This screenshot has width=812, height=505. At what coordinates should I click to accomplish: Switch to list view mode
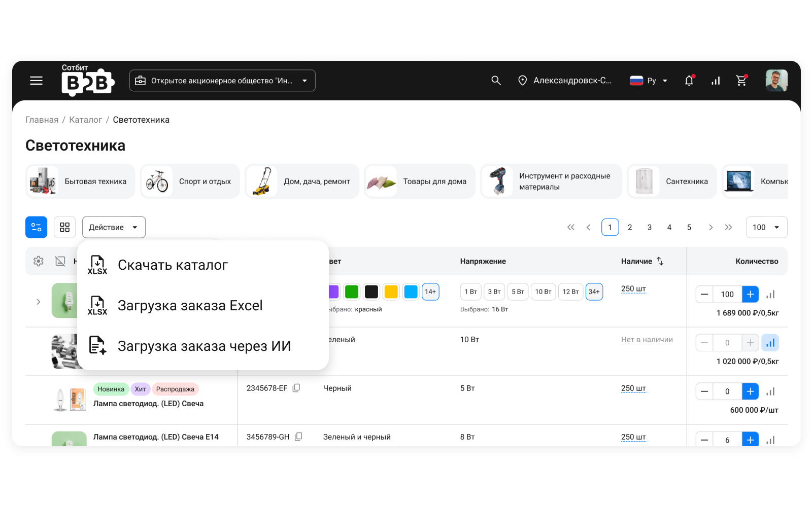tap(36, 227)
